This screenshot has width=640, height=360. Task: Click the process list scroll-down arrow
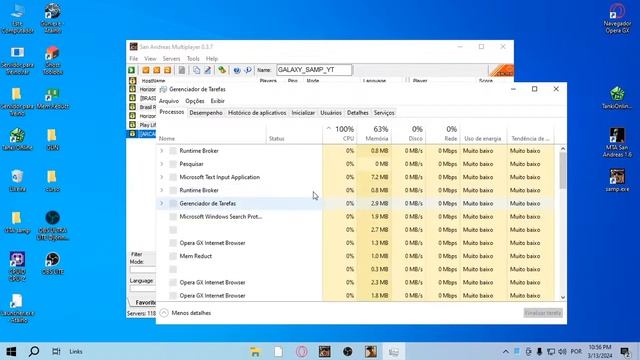563,298
